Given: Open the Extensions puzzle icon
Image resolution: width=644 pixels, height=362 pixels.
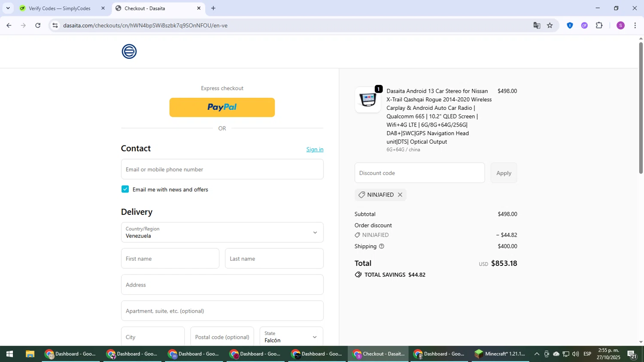Looking at the screenshot, I should [599, 25].
